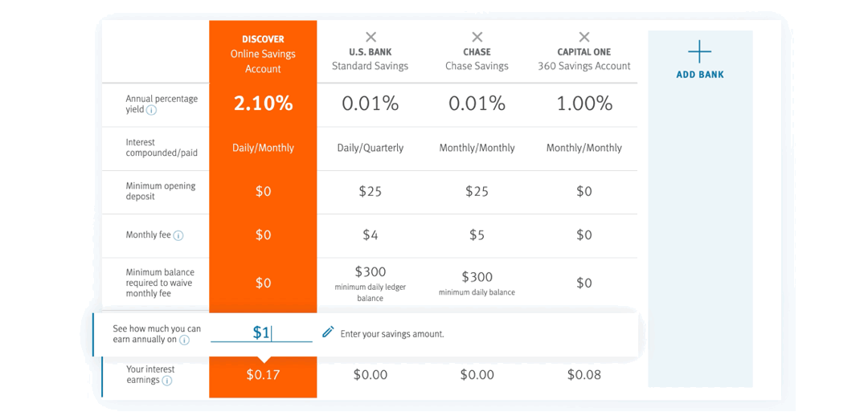This screenshot has width=868, height=420.
Task: Click the ADD BANK label
Action: point(700,75)
